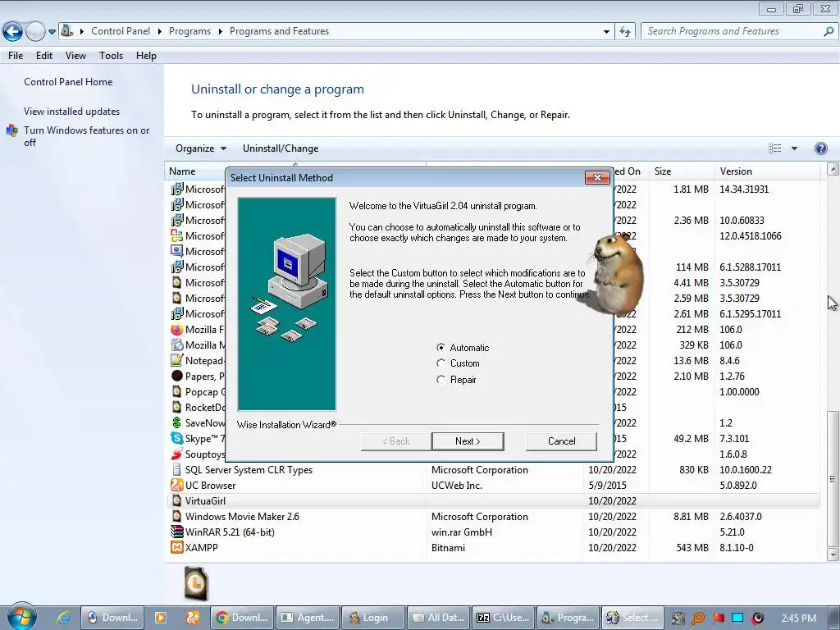
Task: Open the Help menu
Action: [x=146, y=56]
